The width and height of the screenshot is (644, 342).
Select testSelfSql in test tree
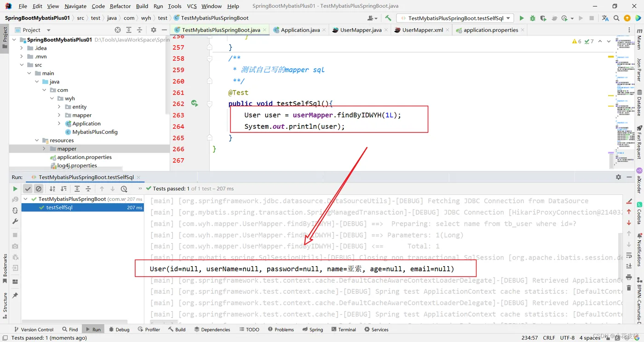[59, 207]
